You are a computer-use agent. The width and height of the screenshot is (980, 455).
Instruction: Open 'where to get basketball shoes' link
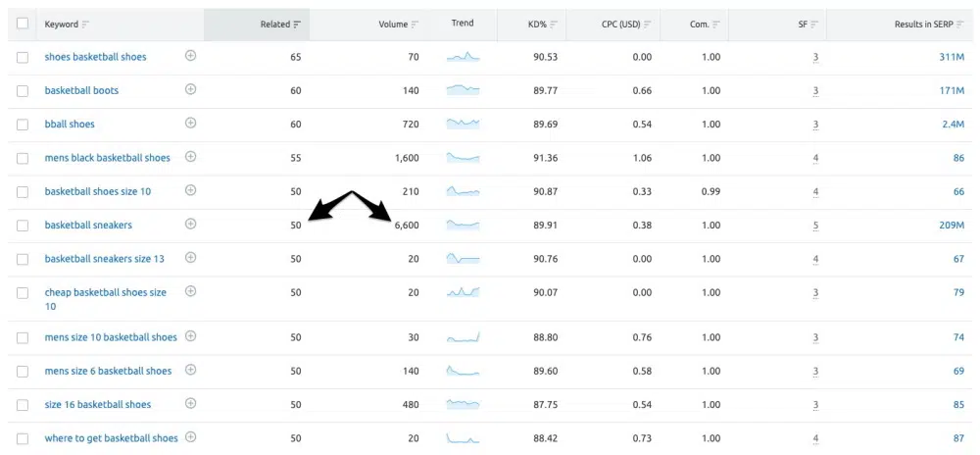tap(112, 438)
